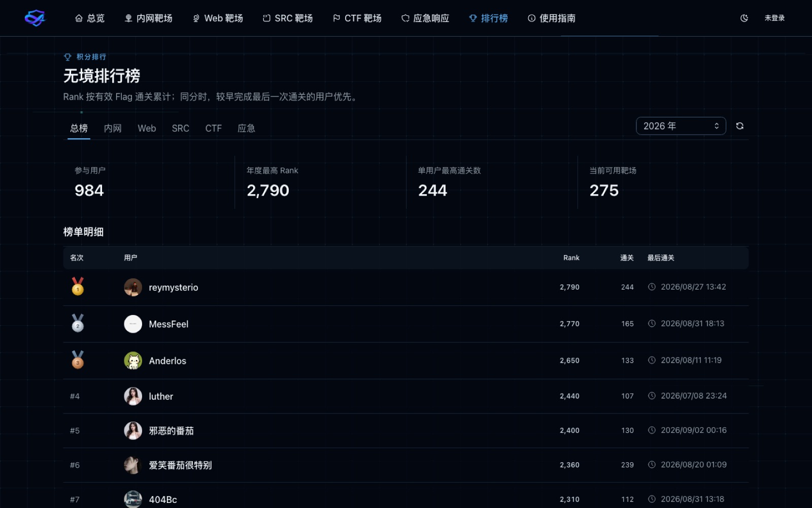Click the site logo icon

click(x=35, y=18)
